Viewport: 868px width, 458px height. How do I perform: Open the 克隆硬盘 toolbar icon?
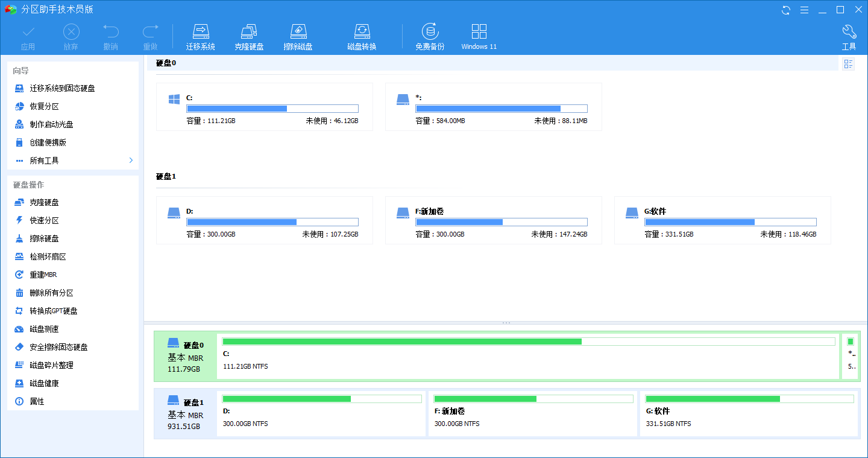click(x=249, y=37)
